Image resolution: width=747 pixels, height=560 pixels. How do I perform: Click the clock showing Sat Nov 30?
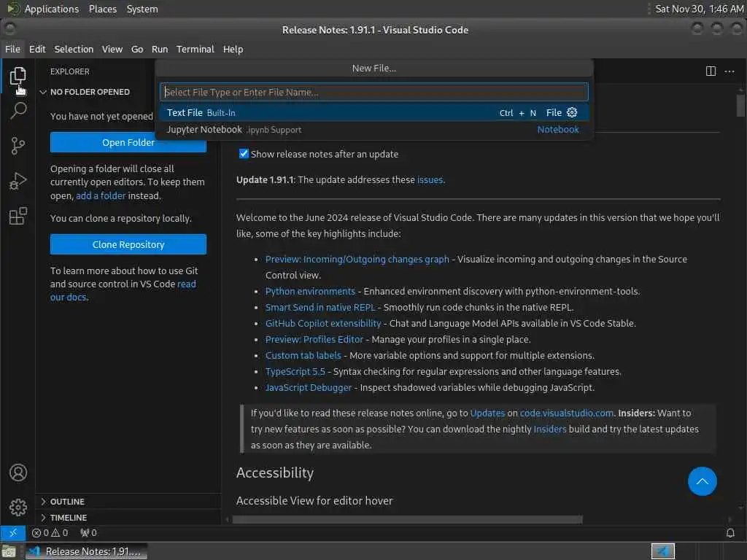[x=699, y=9]
